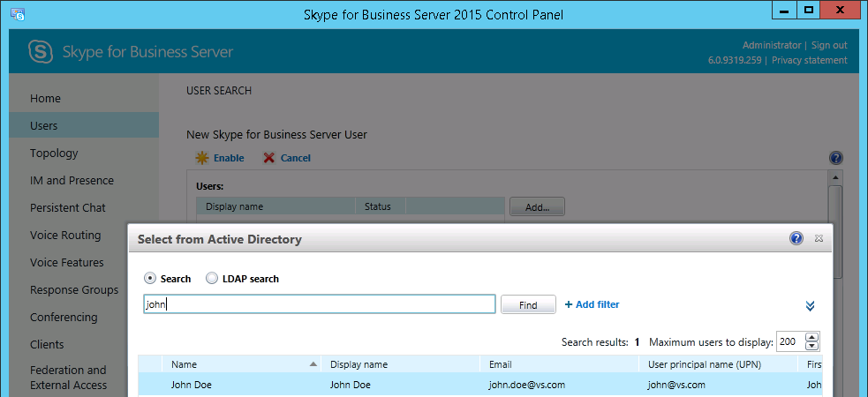This screenshot has width=868, height=397.
Task: Click the john@vs.com UPN cell
Action: click(676, 385)
